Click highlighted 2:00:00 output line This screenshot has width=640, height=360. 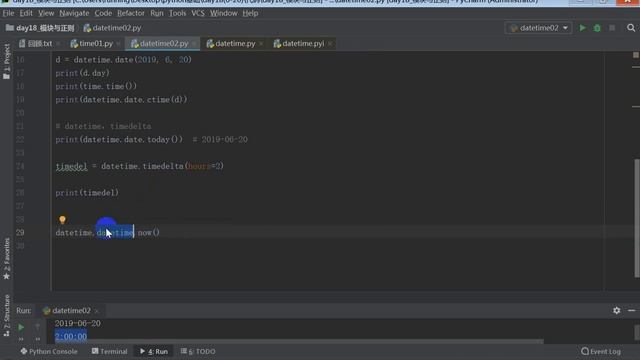[71, 336]
